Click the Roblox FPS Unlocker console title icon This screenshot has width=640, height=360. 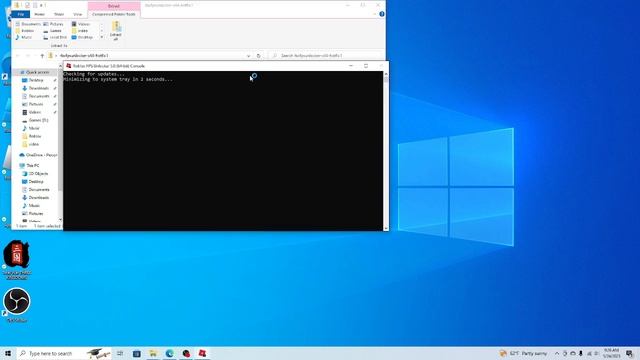(69, 66)
